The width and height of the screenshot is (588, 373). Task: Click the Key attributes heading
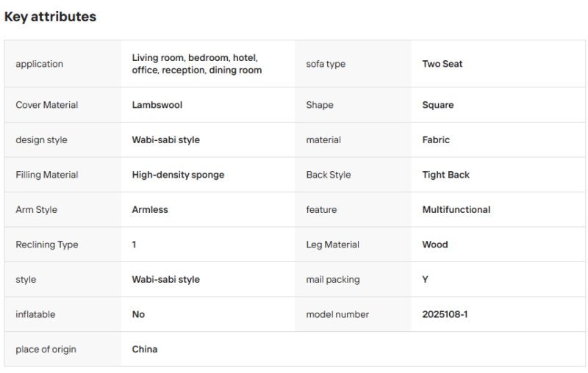(x=50, y=17)
